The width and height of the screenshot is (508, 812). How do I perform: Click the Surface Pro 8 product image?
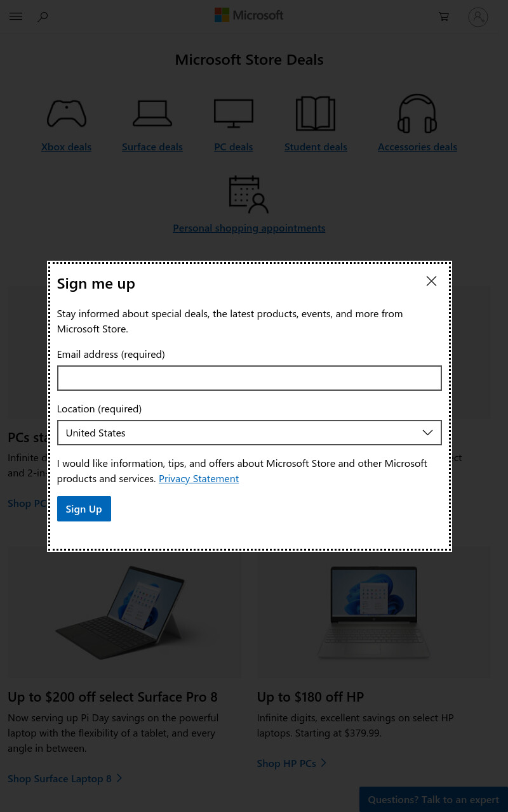coord(124,613)
